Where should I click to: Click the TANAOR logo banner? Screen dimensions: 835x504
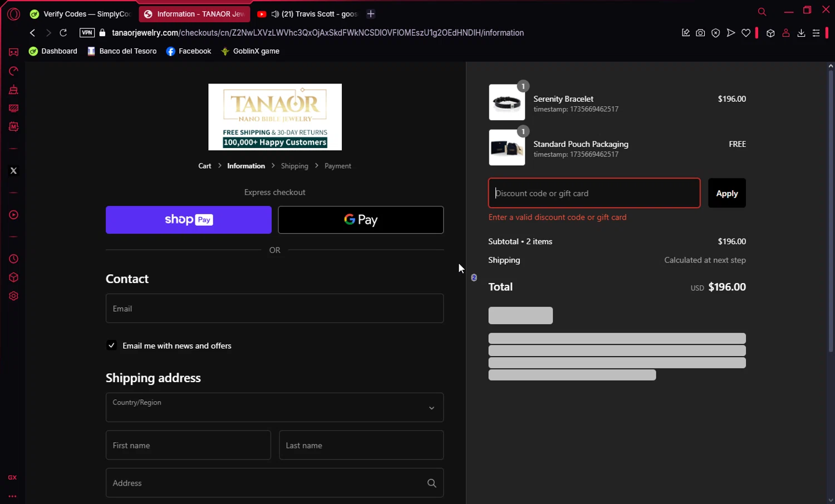click(x=275, y=117)
